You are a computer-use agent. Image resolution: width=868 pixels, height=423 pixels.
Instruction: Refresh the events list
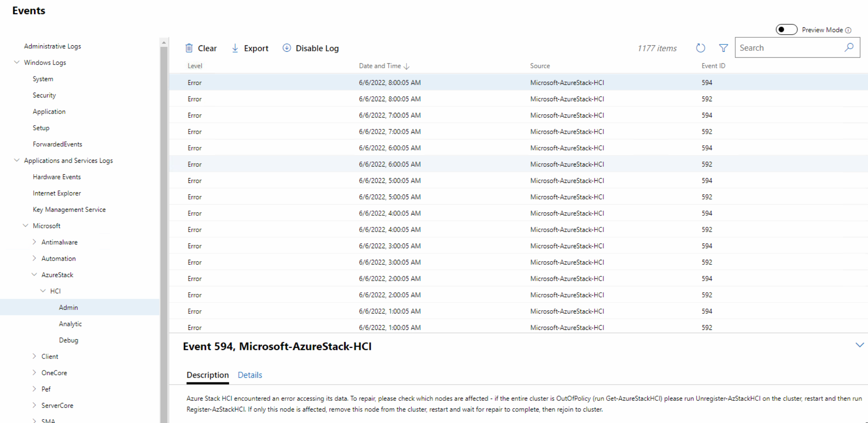700,48
